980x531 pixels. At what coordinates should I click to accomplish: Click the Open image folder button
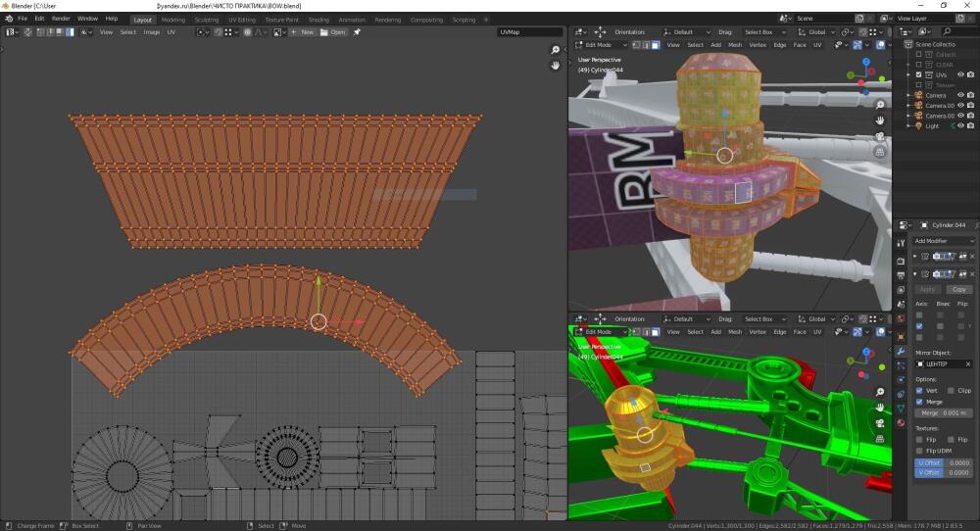coord(333,32)
